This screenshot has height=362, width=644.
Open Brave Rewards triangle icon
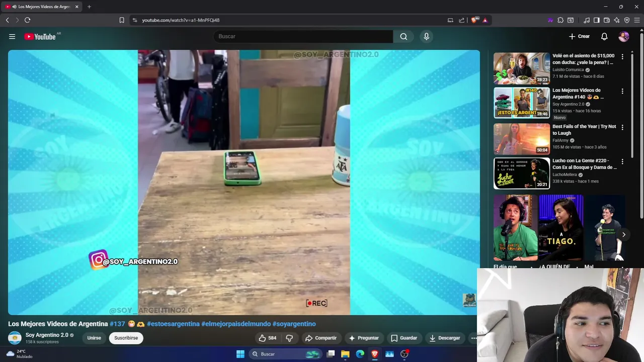click(x=485, y=20)
